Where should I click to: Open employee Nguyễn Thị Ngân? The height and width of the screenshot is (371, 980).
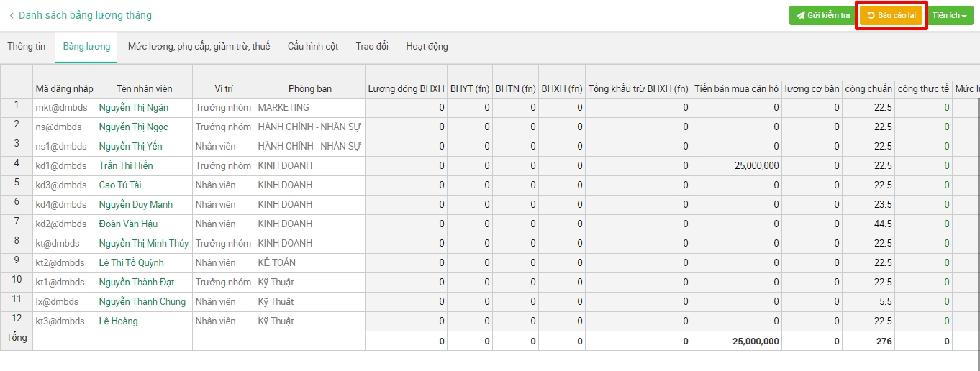tap(134, 108)
